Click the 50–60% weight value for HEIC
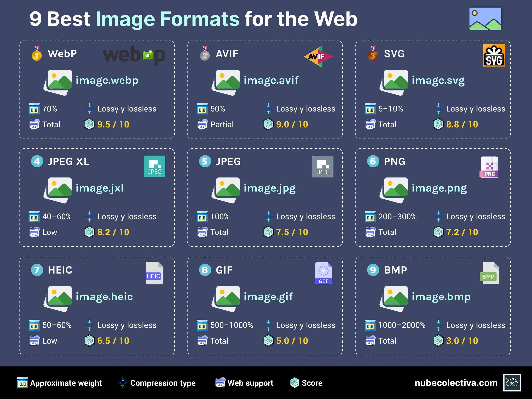 pos(57,325)
